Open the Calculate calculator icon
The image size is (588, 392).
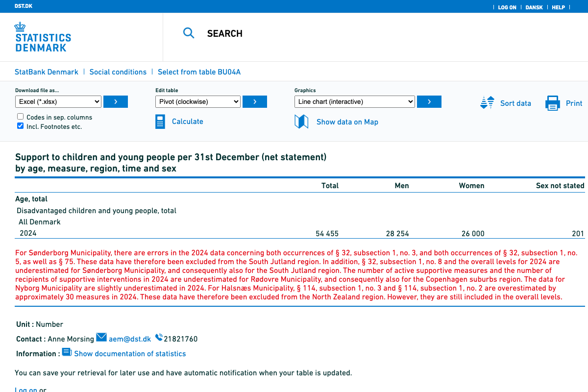pyautogui.click(x=160, y=122)
